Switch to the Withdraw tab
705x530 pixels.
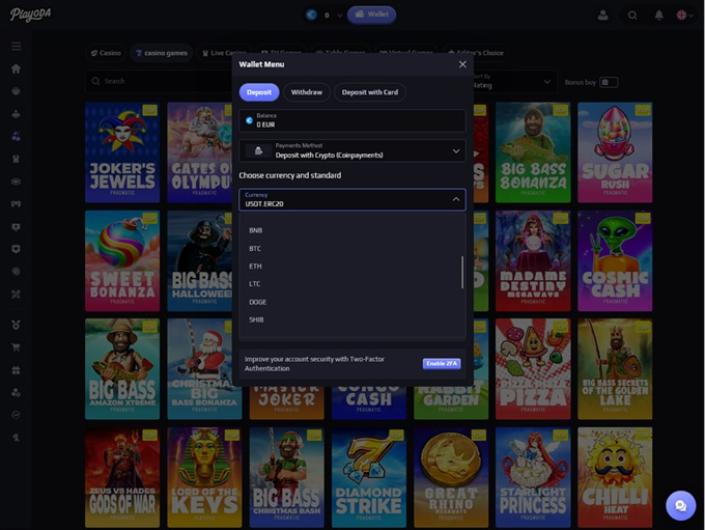click(x=306, y=92)
